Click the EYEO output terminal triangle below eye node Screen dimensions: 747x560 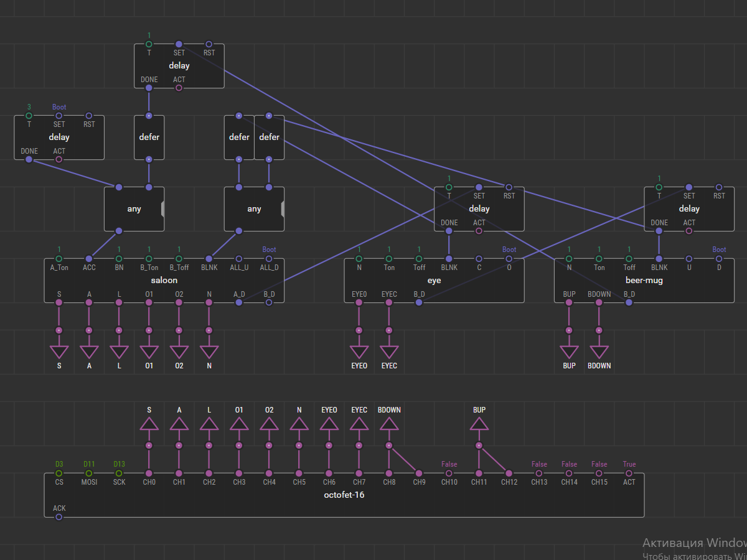(x=359, y=352)
